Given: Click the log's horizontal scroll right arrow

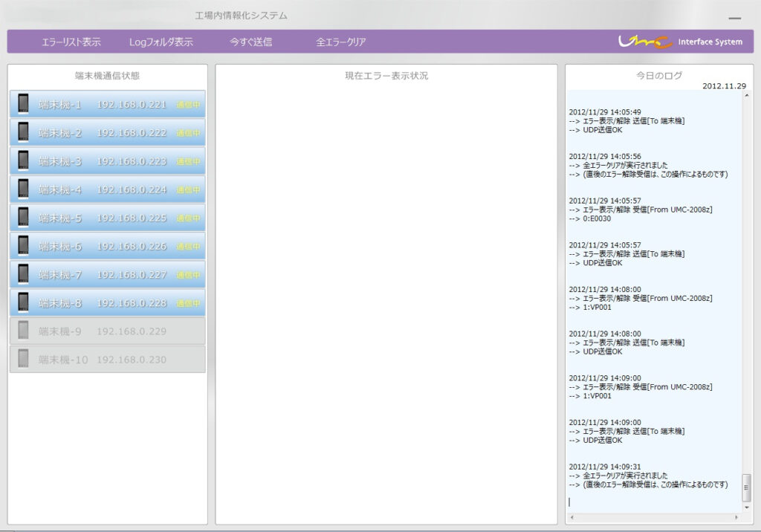Looking at the screenshot, I should (737, 516).
